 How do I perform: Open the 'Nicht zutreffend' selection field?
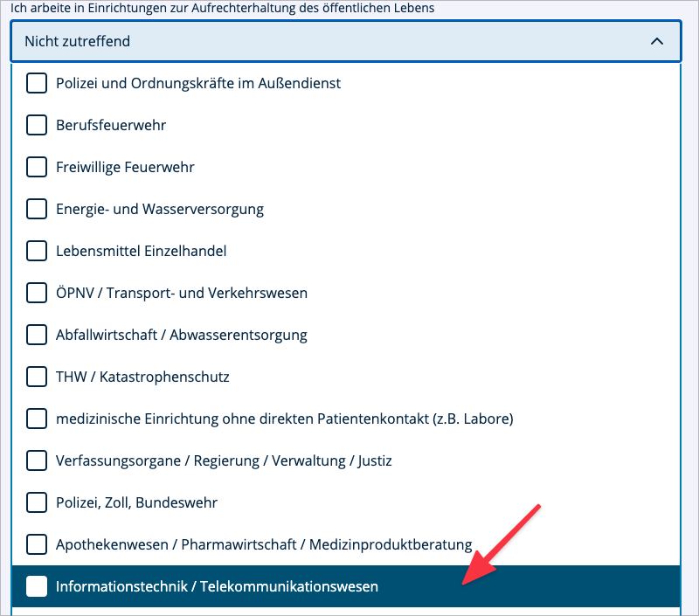tap(346, 41)
